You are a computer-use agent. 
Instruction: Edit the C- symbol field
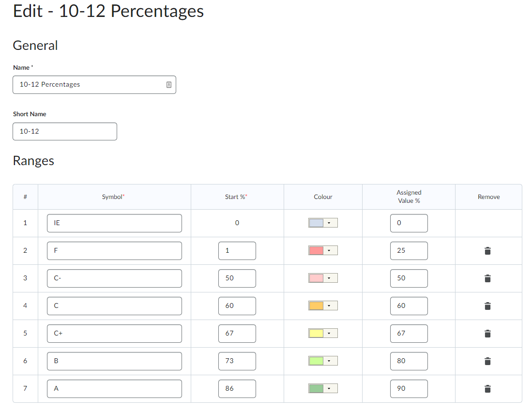point(114,278)
